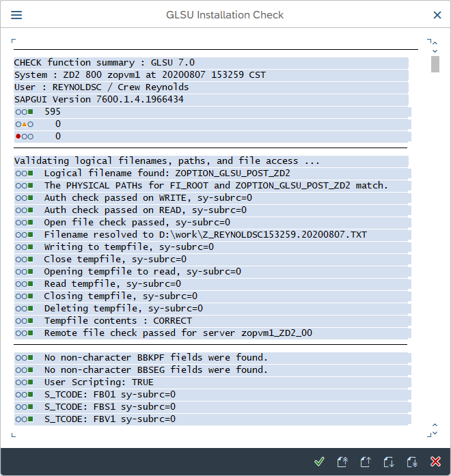The width and height of the screenshot is (451, 476).
Task: Click the text 'No non-character BBSEG fields were found.'
Action: click(x=156, y=370)
